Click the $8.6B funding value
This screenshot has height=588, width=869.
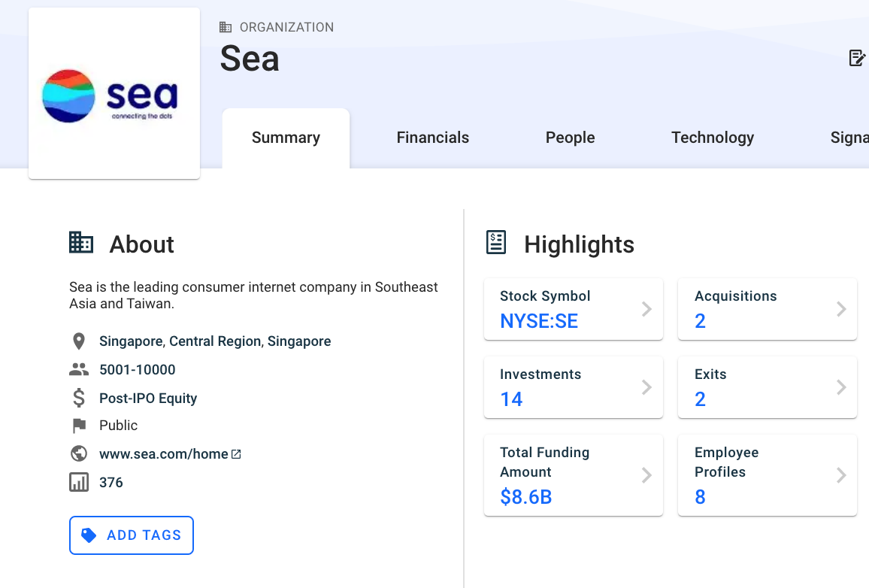pos(526,497)
